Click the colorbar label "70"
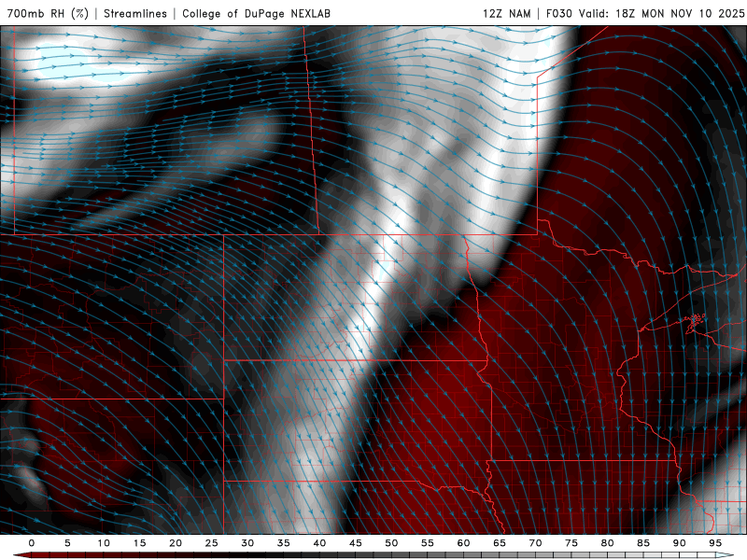This screenshot has width=747, height=560. [x=535, y=543]
